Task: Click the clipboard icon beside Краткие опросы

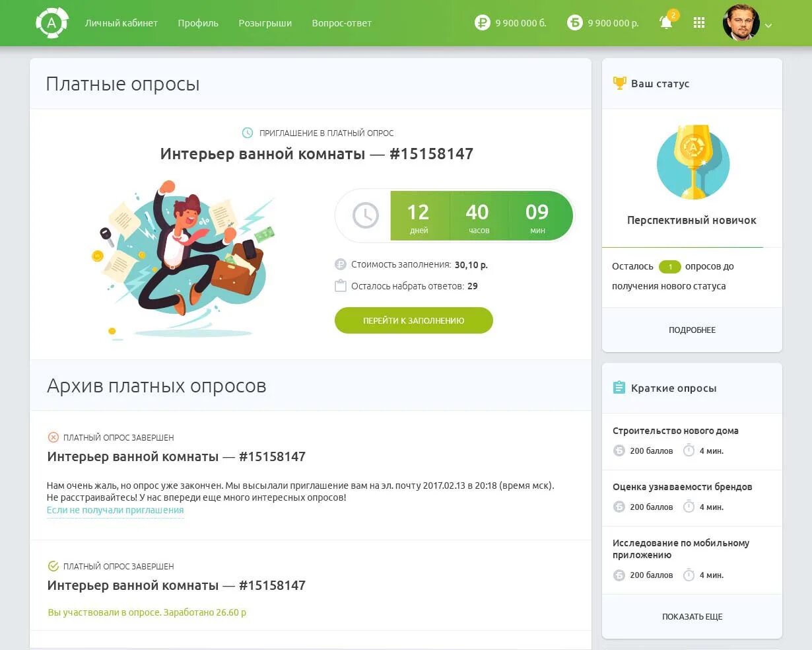Action: [x=619, y=388]
